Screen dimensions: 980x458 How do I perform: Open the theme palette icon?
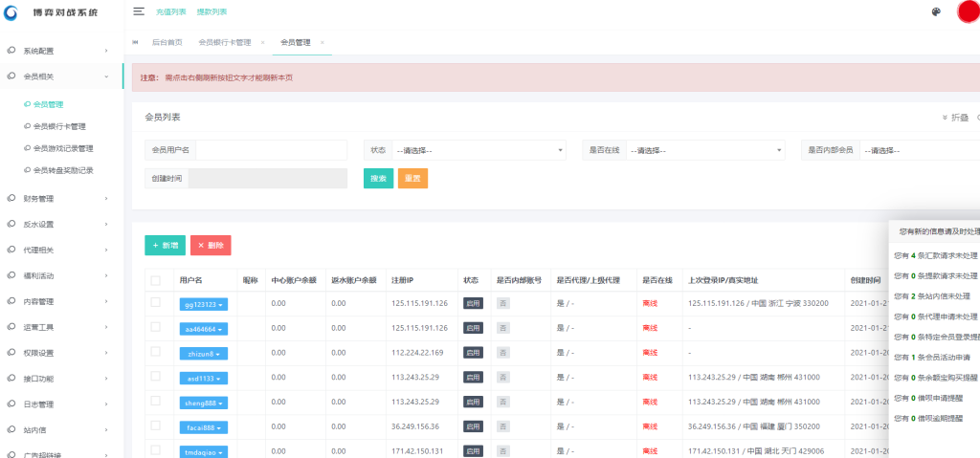(x=935, y=12)
